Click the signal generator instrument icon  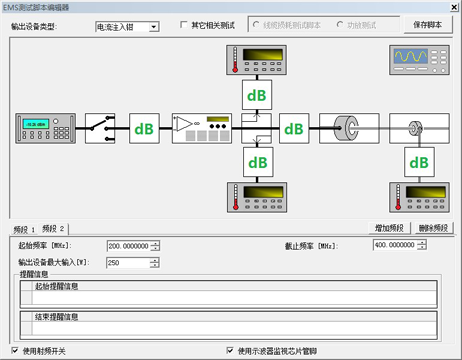pyautogui.click(x=45, y=128)
